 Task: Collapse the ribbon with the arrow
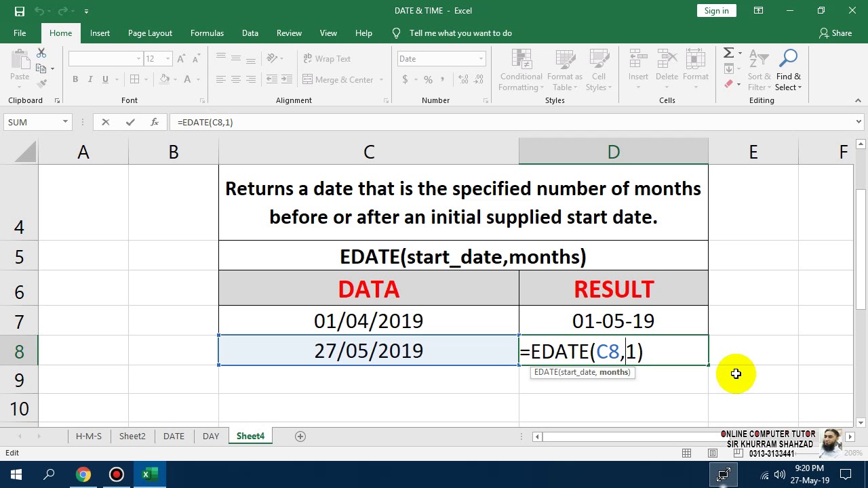click(858, 100)
